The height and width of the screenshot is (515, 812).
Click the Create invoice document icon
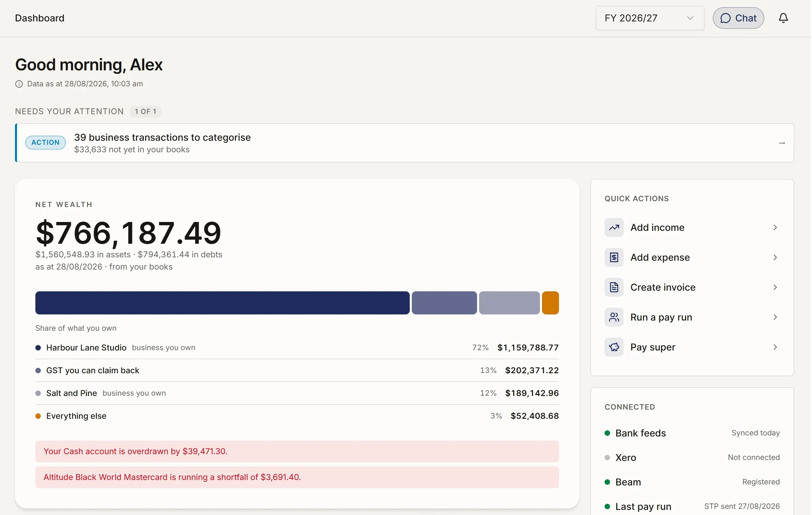(x=614, y=287)
